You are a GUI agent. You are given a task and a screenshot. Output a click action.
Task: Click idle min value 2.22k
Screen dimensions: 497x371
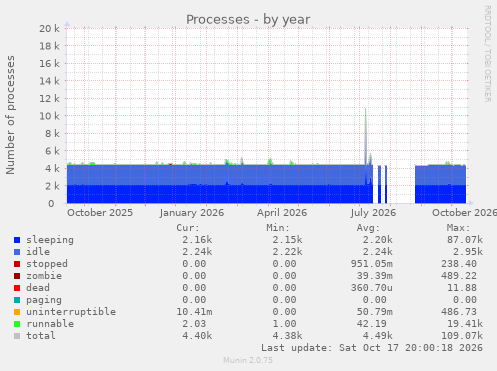tap(287, 252)
